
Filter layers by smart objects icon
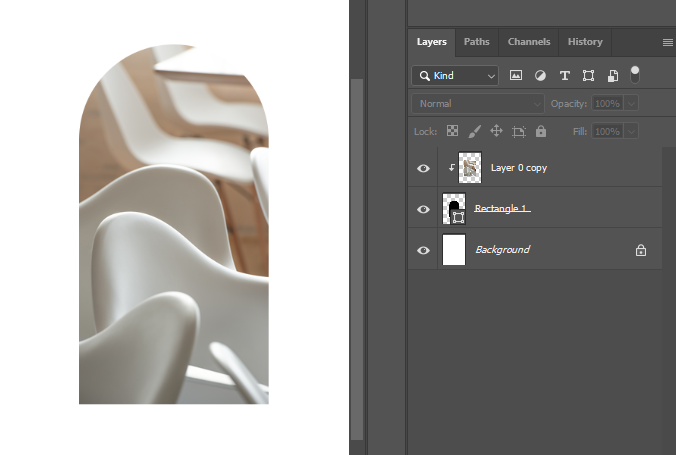[x=613, y=76]
